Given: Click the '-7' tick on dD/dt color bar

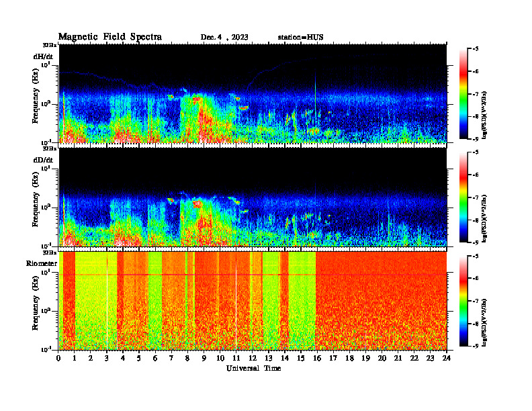Looking at the screenshot, I should (476, 197).
